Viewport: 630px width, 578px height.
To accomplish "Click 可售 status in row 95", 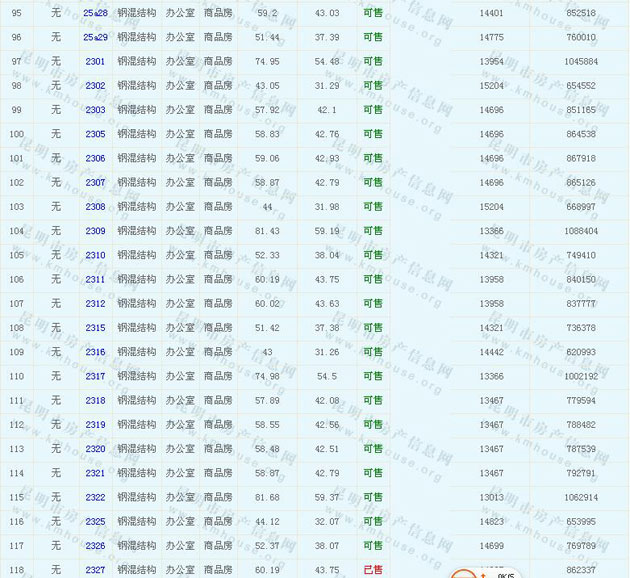I will (x=372, y=13).
